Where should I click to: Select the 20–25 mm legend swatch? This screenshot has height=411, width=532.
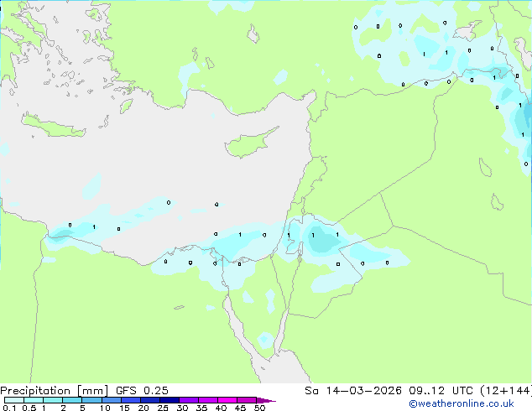(x=150, y=400)
